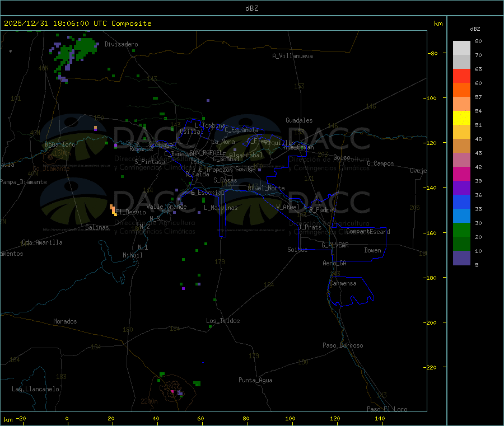Screen dimensions: 504x426
Task: Click the Divisadero map label
Action: coord(121,44)
